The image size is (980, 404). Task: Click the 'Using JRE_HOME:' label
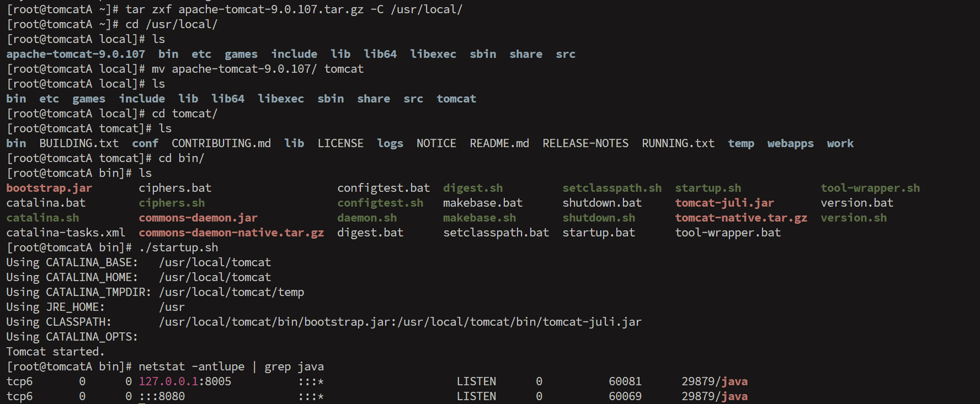(55, 307)
